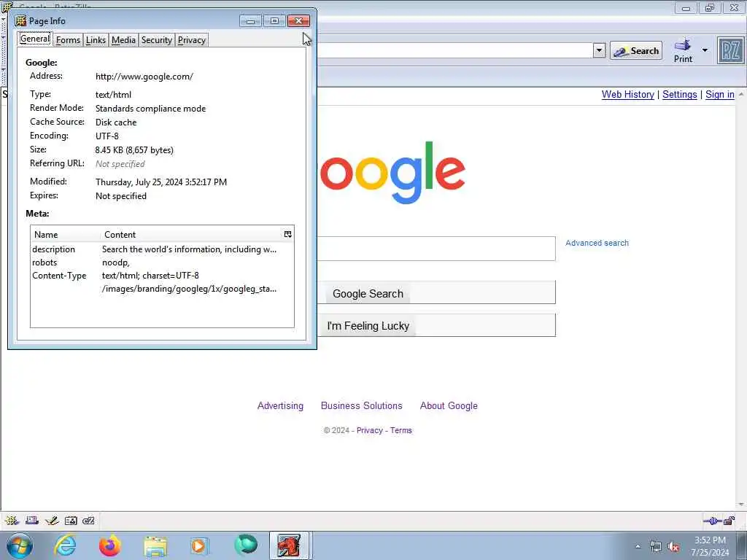This screenshot has width=747, height=560.
Task: Click the browser Search toolbar button
Action: pos(636,50)
